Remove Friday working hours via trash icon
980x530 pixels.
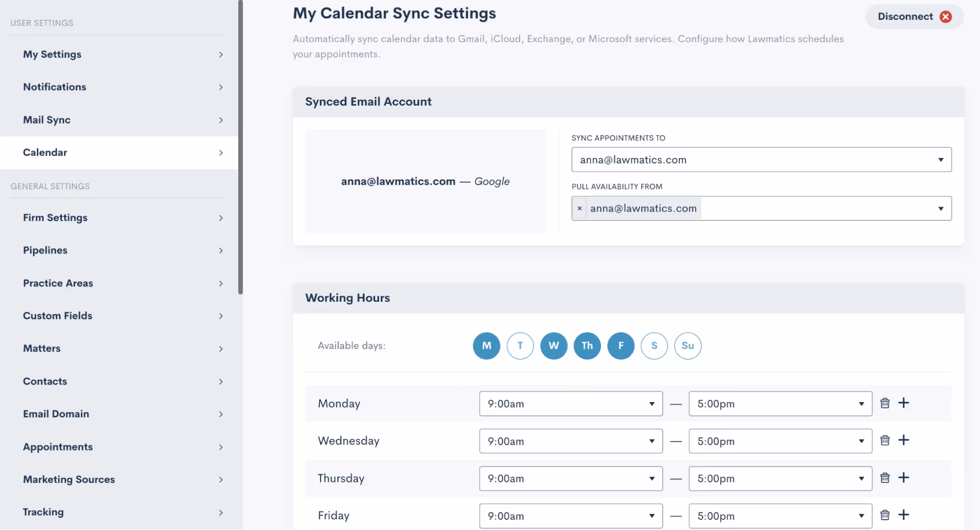pos(884,515)
